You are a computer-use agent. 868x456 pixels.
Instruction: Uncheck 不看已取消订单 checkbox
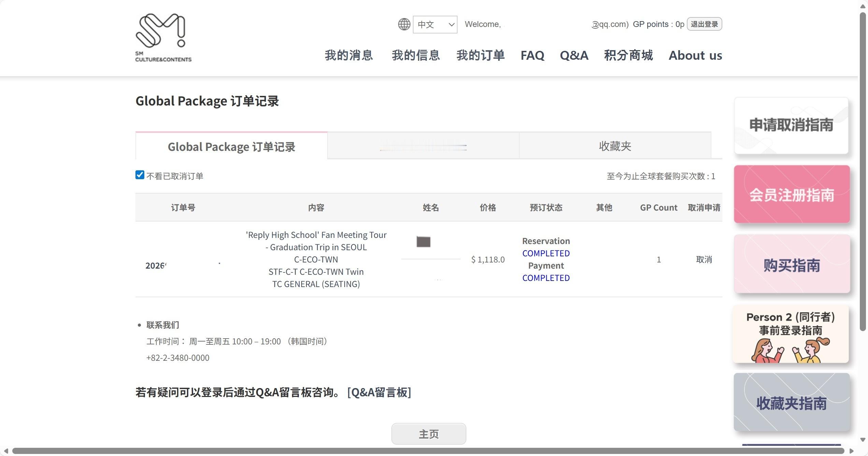tap(140, 175)
